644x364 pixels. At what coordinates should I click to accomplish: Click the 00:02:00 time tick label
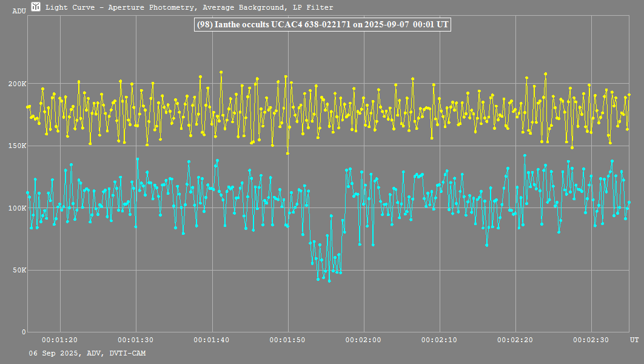tap(363, 341)
